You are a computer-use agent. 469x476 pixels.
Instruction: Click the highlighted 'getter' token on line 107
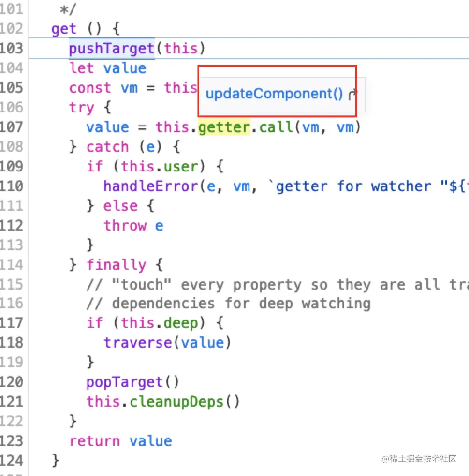(224, 127)
